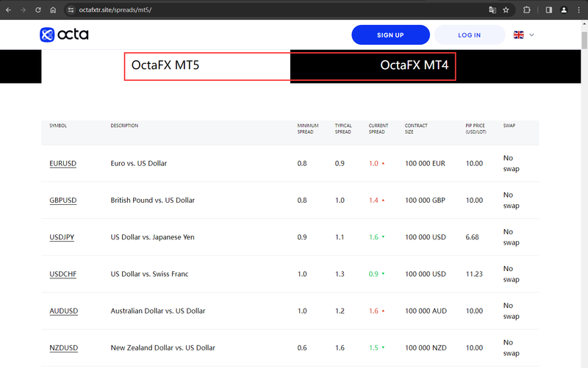The width and height of the screenshot is (588, 368).
Task: Click GBPUSD current spread value 1.4
Action: [374, 200]
